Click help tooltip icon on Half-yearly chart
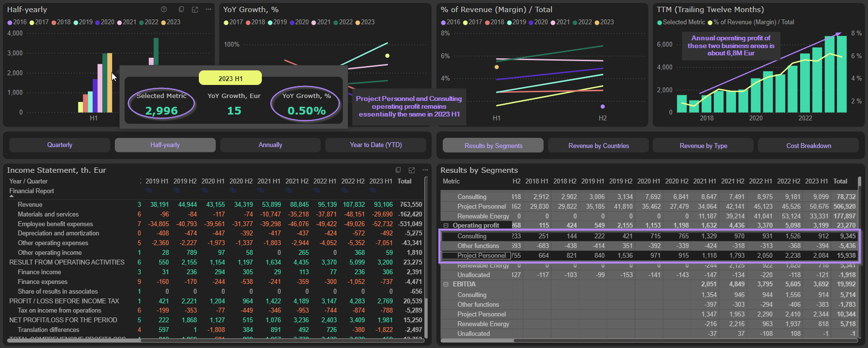 (x=164, y=9)
